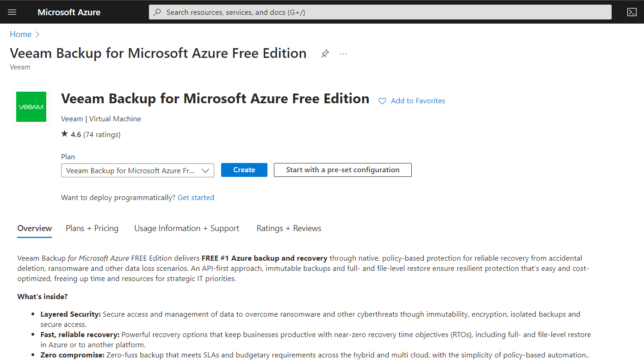
Task: Click the green Veeam logo thumbnail
Action: click(x=31, y=107)
